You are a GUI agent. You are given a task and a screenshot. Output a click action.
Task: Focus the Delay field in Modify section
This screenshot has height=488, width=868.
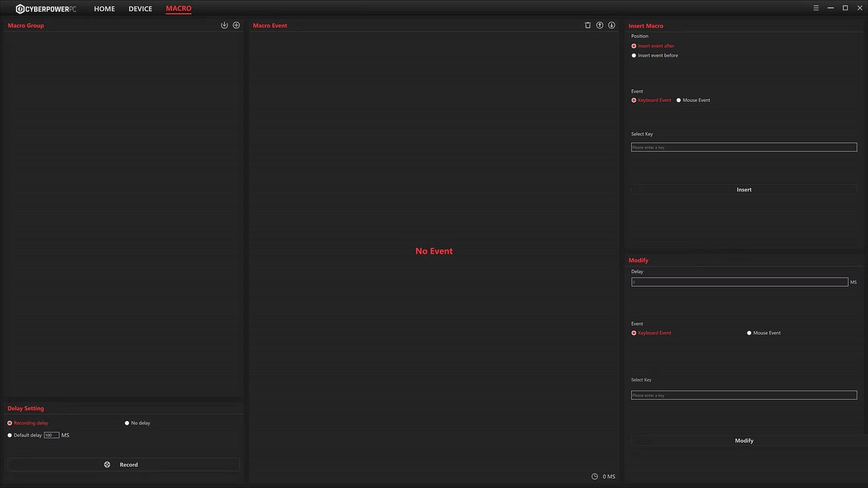(x=739, y=282)
